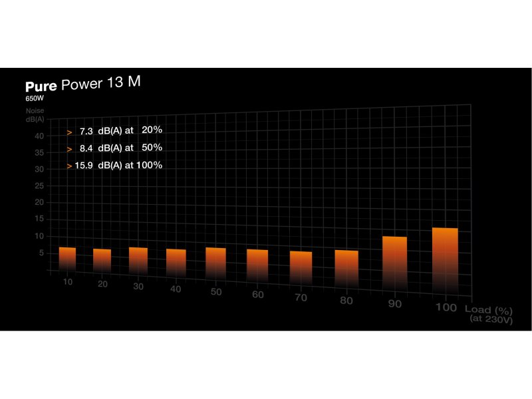
Task: Click the orange bar above load 20
Action: coord(102,261)
